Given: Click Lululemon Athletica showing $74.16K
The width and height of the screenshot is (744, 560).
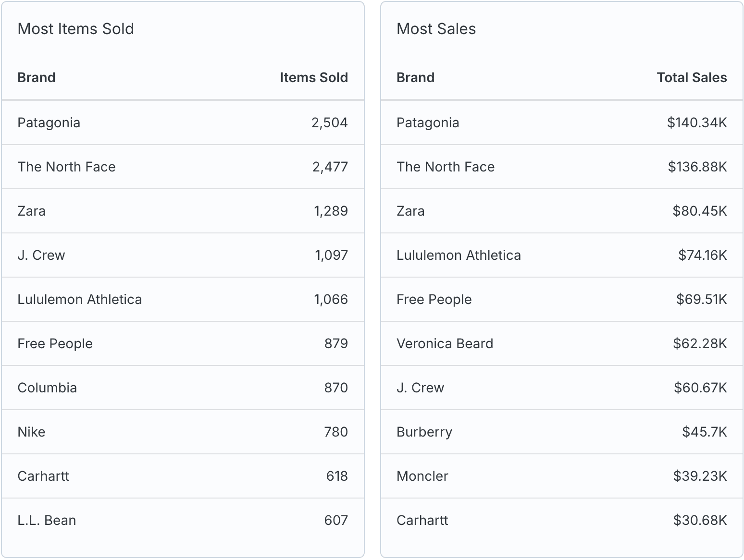Looking at the screenshot, I should [562, 255].
